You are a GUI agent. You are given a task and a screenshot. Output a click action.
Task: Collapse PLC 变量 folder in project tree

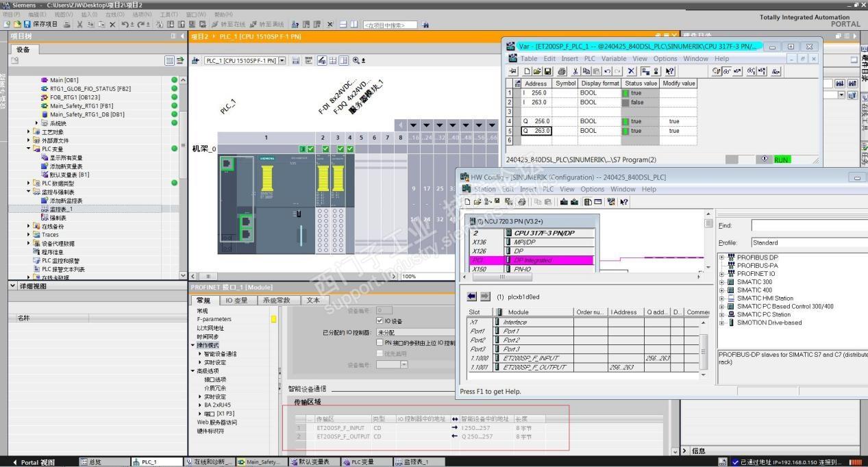[x=29, y=149]
